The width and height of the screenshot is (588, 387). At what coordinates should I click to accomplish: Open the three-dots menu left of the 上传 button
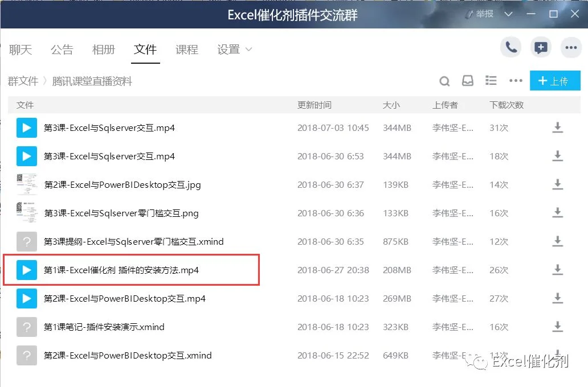point(516,81)
